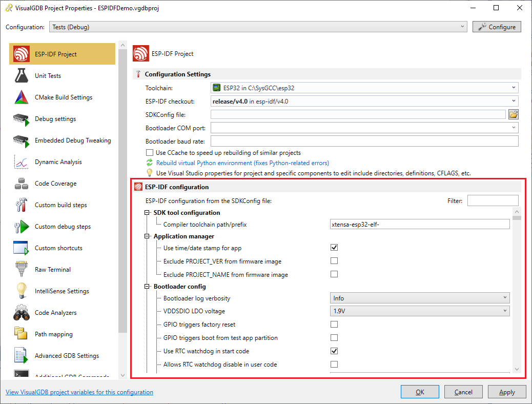
Task: Click the Bootloader baud rate field
Action: [364, 141]
